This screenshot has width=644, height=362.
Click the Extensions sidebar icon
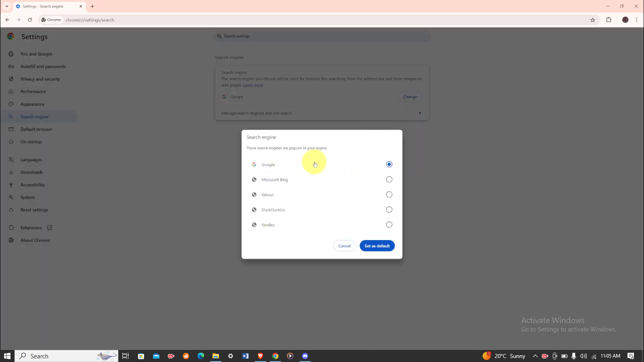click(x=11, y=228)
